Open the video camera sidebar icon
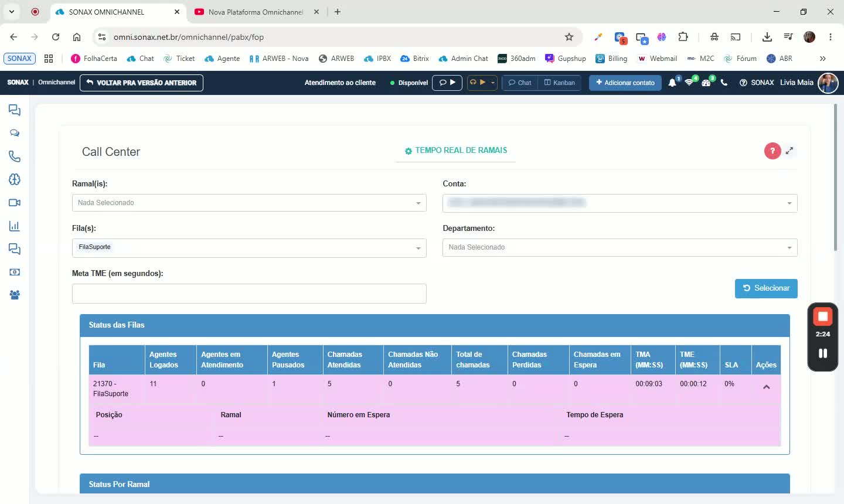Image resolution: width=844 pixels, height=504 pixels. [15, 203]
